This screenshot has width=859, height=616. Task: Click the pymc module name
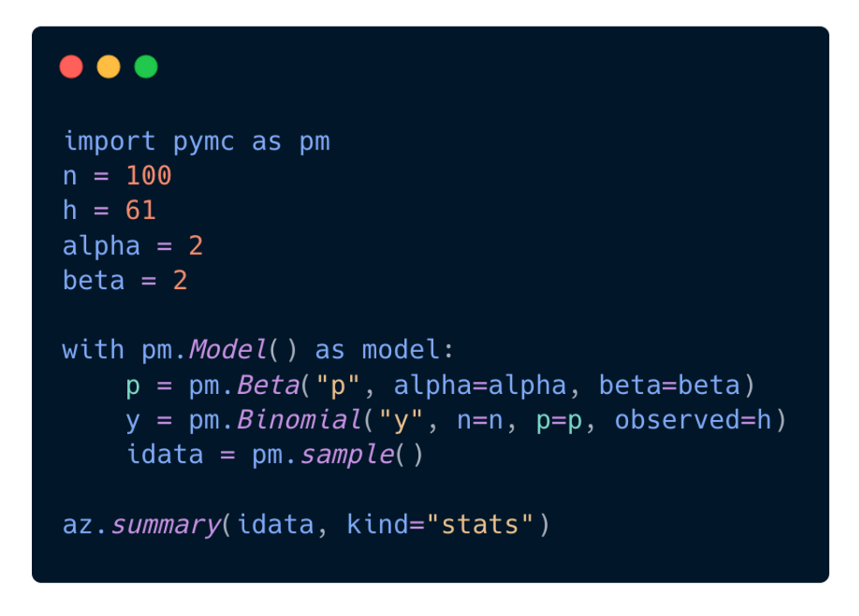coord(203,141)
